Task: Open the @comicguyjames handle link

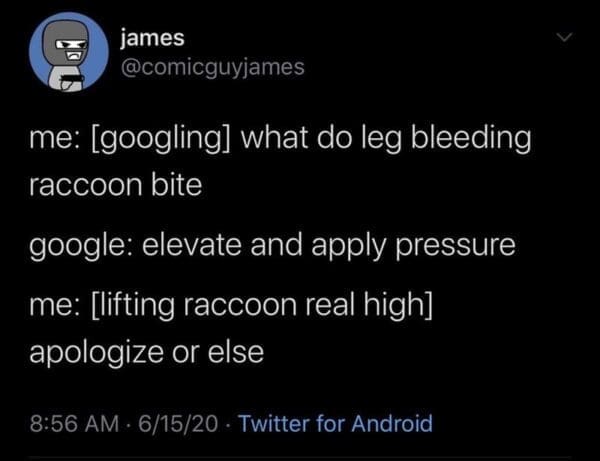Action: pyautogui.click(x=205, y=67)
